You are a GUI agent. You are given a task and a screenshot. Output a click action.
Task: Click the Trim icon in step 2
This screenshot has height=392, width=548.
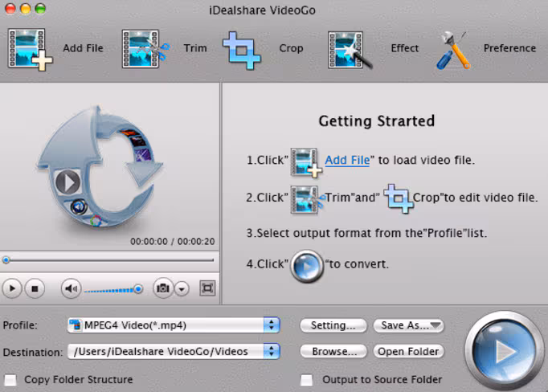[x=307, y=199]
